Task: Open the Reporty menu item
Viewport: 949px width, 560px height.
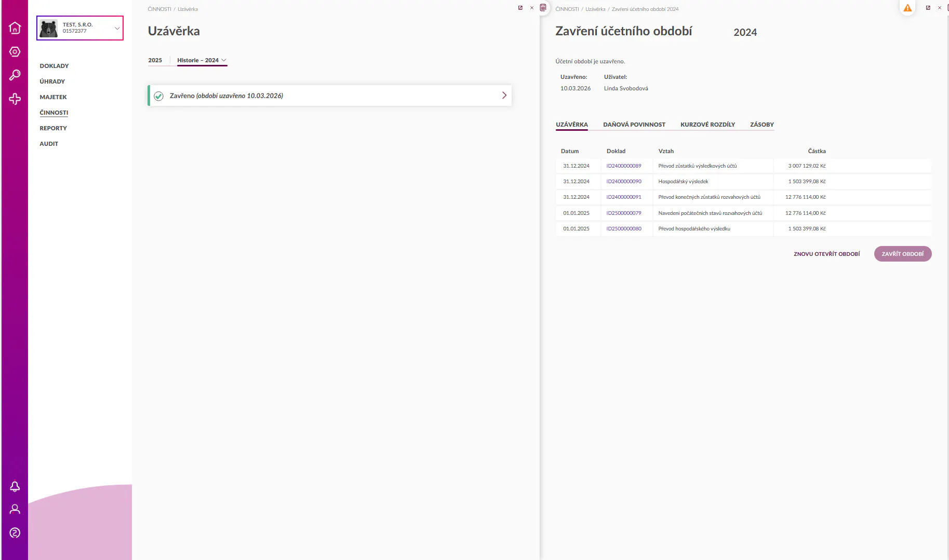Action: [53, 128]
